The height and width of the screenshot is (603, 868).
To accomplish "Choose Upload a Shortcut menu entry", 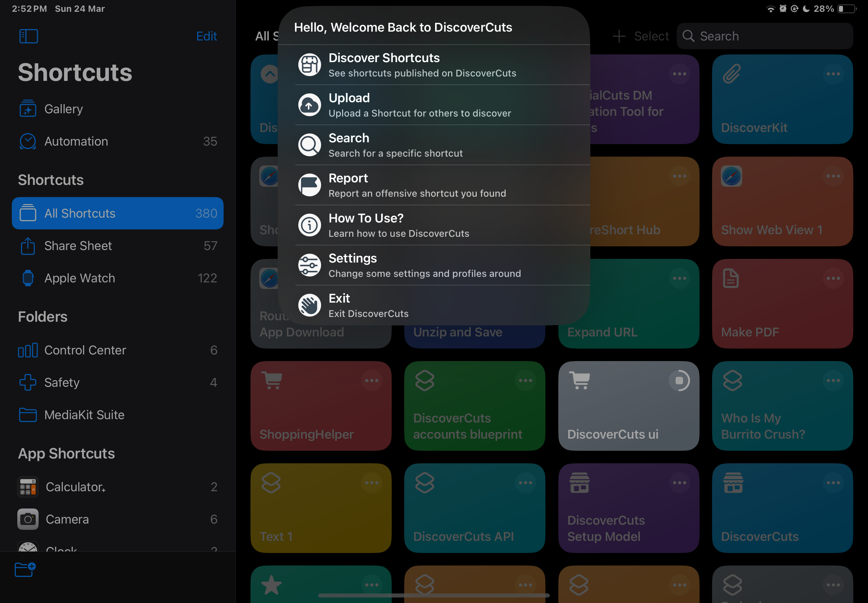I will 434,105.
